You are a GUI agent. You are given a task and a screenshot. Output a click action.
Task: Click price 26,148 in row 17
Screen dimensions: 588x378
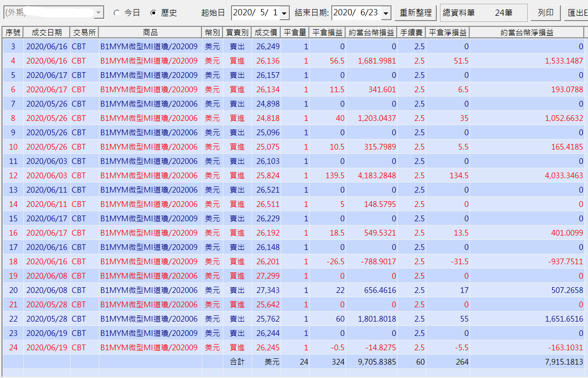pos(268,247)
